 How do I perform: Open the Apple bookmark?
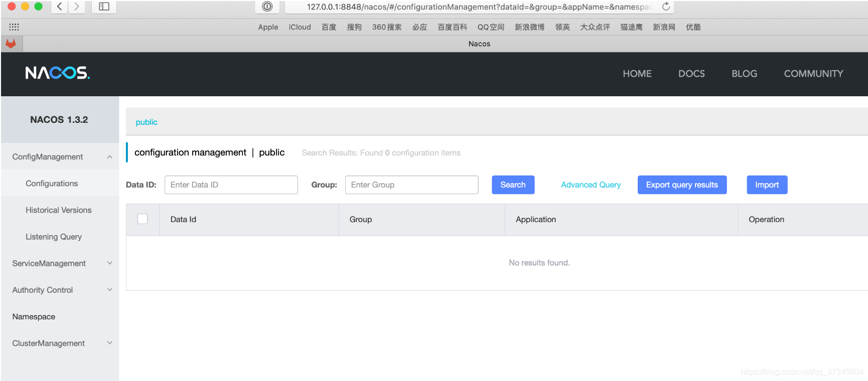tap(268, 27)
